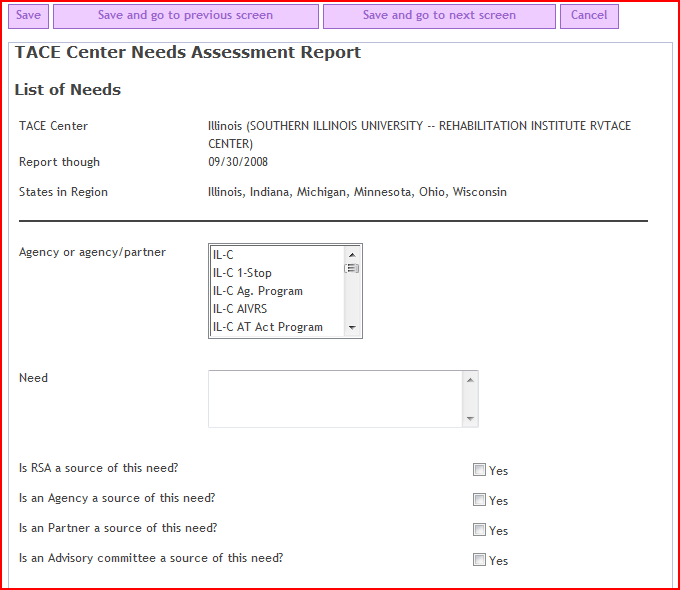This screenshot has width=680, height=590.
Task: Check Yes for RSA as source
Action: coord(479,470)
